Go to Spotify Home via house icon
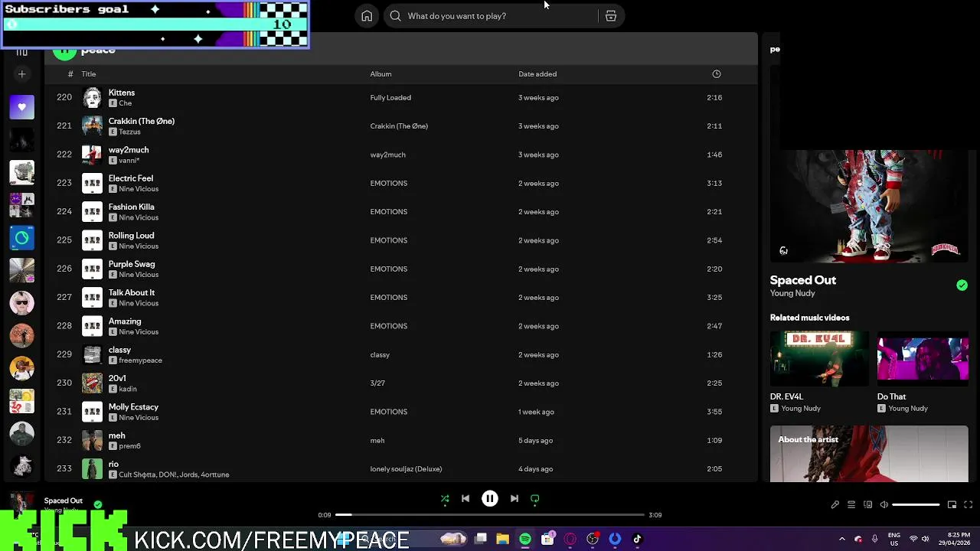The width and height of the screenshot is (980, 551). pos(367,16)
